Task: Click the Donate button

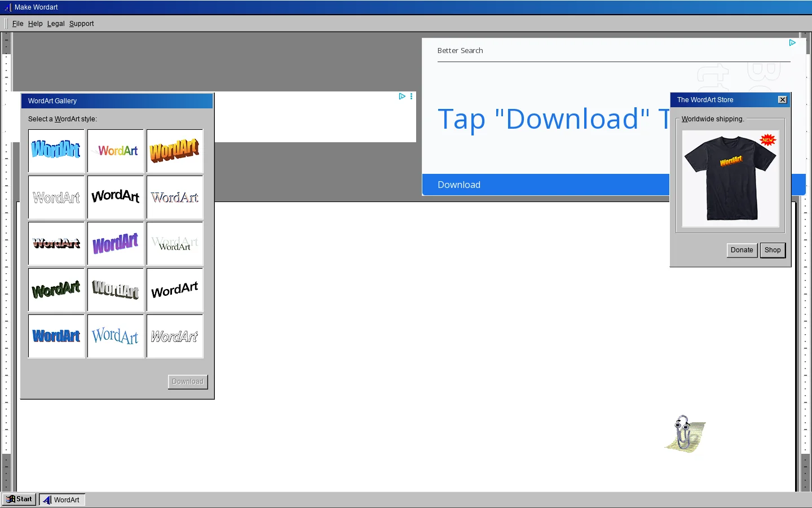Action: (x=742, y=250)
